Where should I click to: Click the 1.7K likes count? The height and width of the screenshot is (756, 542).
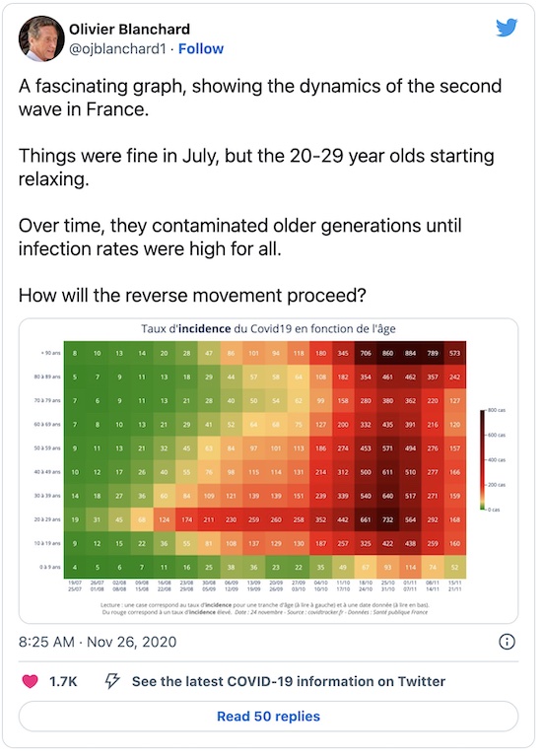[x=63, y=681]
